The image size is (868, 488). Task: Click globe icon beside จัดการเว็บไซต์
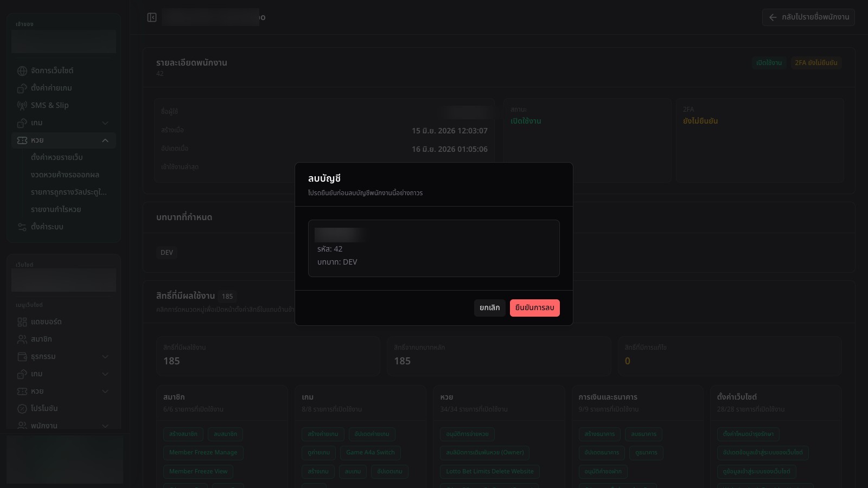[x=22, y=71]
